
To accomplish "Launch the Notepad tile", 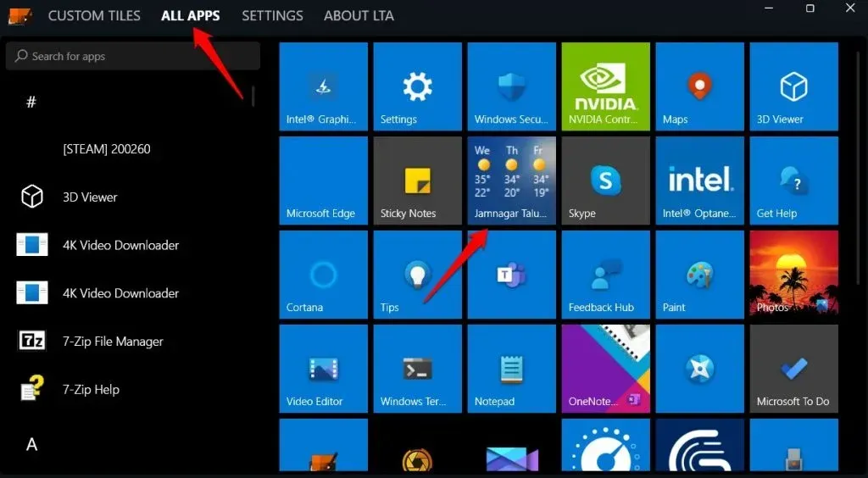I will click(x=511, y=369).
